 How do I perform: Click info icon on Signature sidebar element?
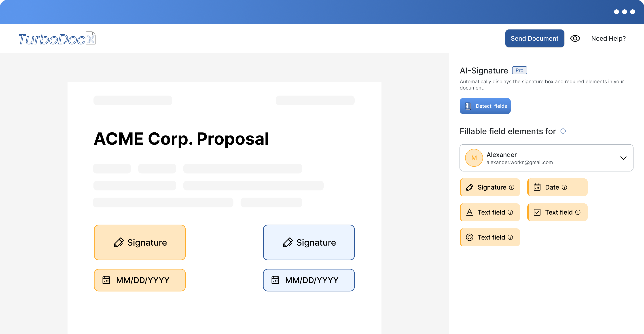512,188
